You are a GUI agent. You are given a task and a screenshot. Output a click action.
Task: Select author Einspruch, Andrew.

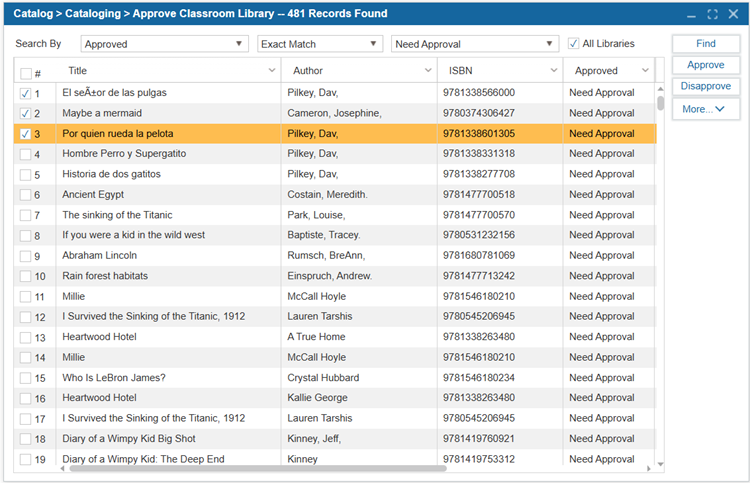point(330,276)
